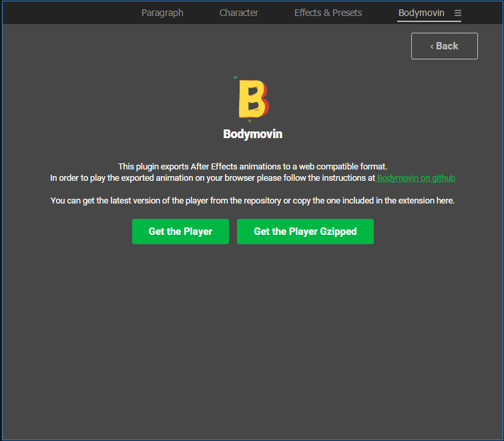
Task: Click the empty panel area below the buttons
Action: click(x=252, y=334)
